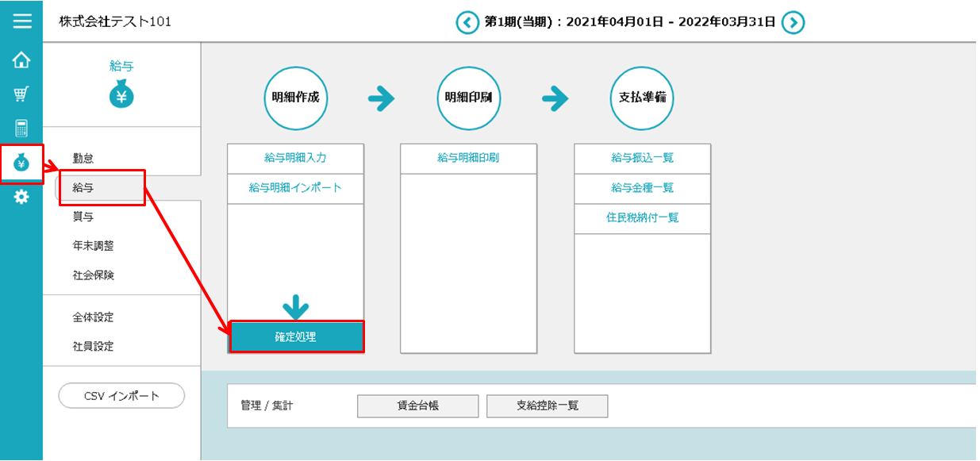980x461 pixels.
Task: Open 給与明細印刷 link
Action: click(x=468, y=158)
